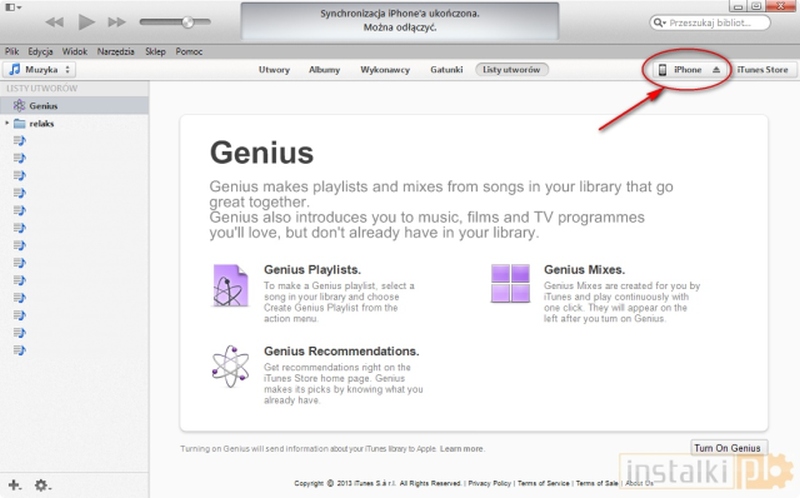Click the Genius Recommendations atom icon
800x498 pixels.
click(x=231, y=366)
